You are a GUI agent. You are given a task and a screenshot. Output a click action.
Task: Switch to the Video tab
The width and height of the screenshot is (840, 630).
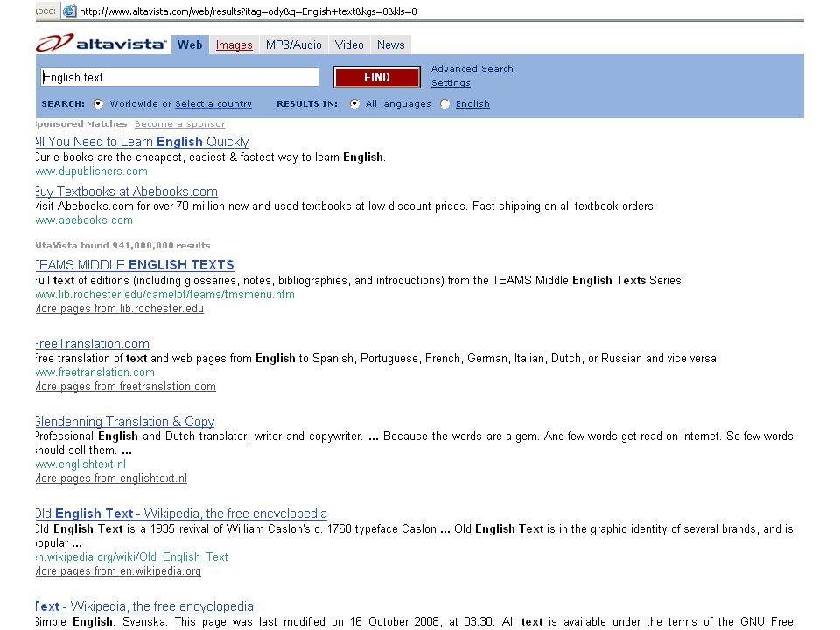click(349, 45)
